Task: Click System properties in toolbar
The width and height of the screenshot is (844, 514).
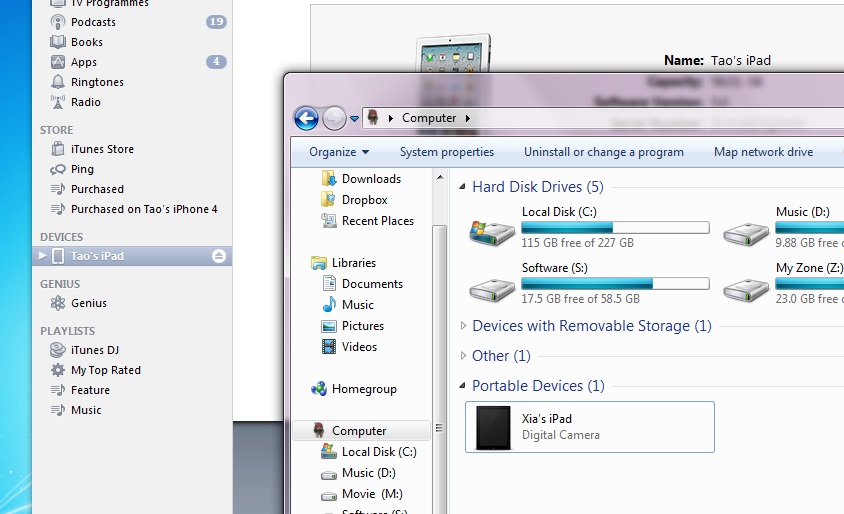Action: tap(447, 152)
